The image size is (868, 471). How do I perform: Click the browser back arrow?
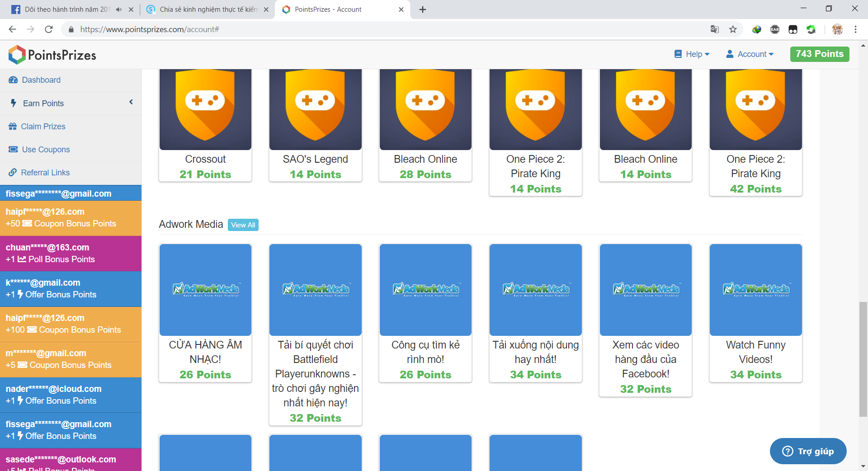pos(12,29)
